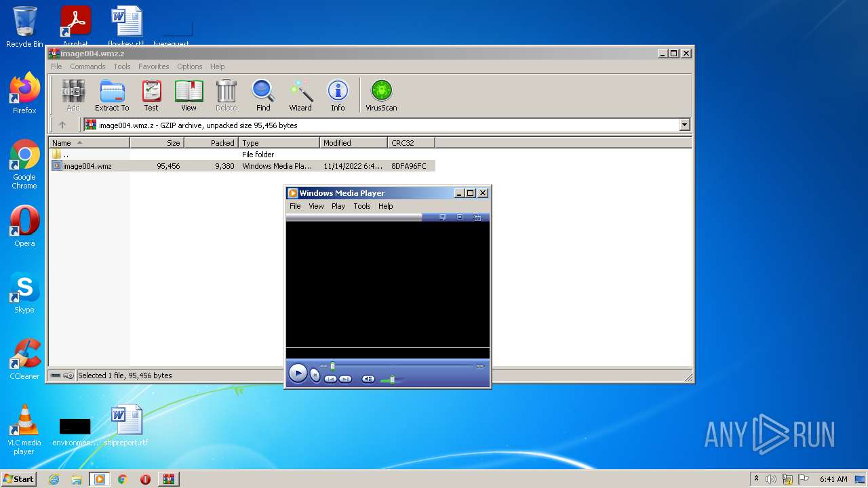868x488 pixels.
Task: Toggle mute in Media Player
Action: pos(368,379)
